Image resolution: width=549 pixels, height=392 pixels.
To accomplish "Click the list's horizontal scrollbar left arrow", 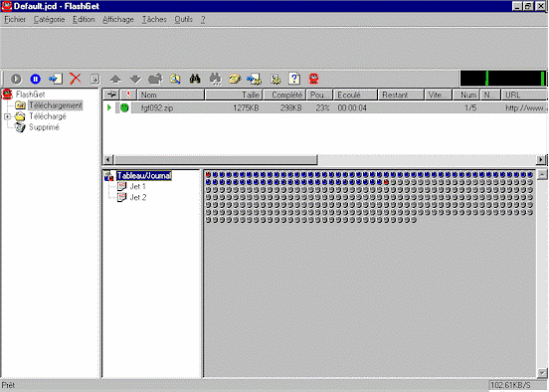I will (x=108, y=160).
